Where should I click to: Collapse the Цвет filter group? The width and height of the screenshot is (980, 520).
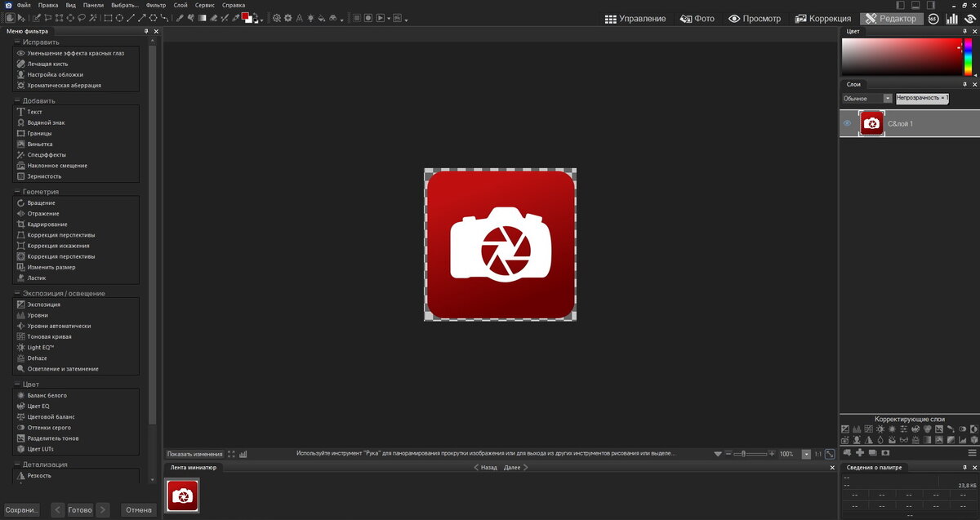pyautogui.click(x=17, y=384)
